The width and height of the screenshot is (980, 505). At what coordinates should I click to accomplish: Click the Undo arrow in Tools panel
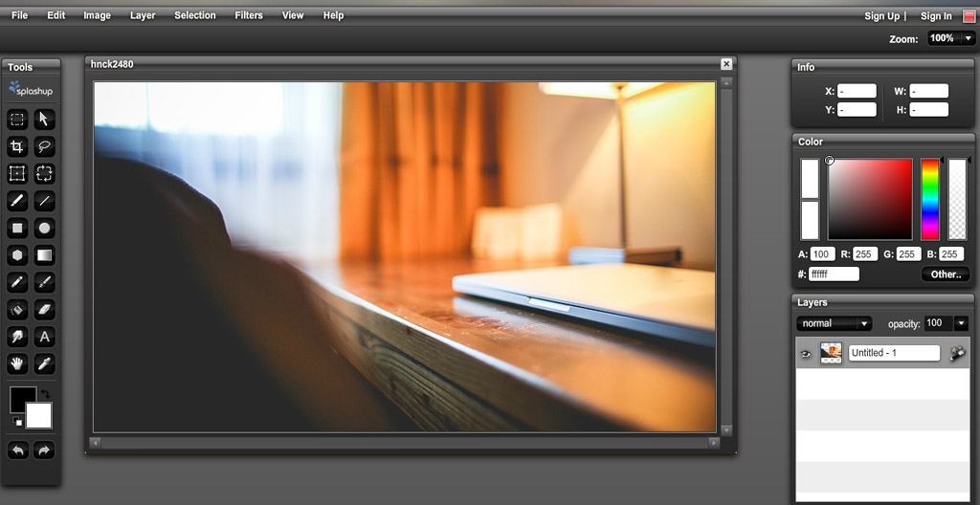click(x=17, y=450)
